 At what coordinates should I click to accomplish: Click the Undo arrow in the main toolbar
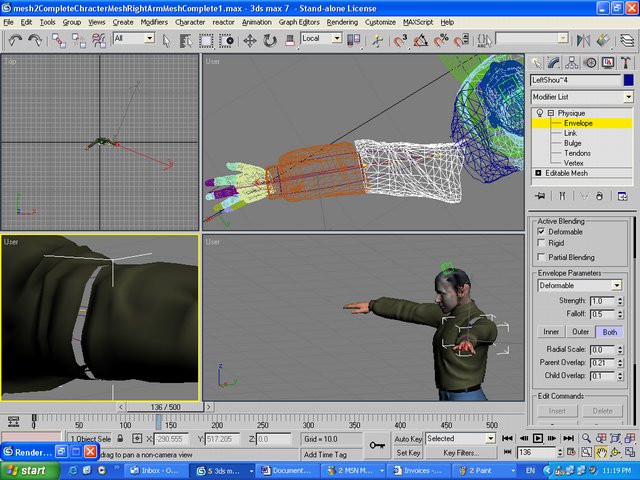15,40
